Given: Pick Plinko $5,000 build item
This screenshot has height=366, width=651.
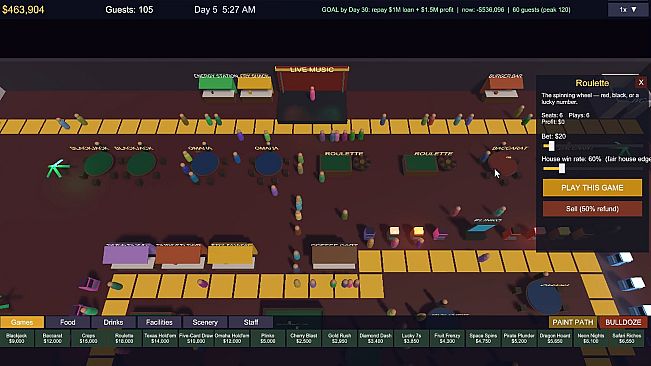Looking at the screenshot, I should click(268, 338).
